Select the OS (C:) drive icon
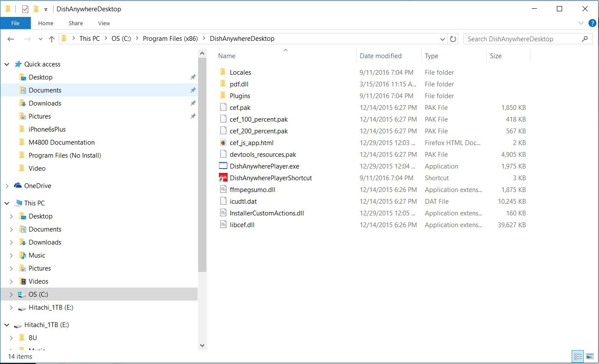The width and height of the screenshot is (599, 364). (22, 295)
